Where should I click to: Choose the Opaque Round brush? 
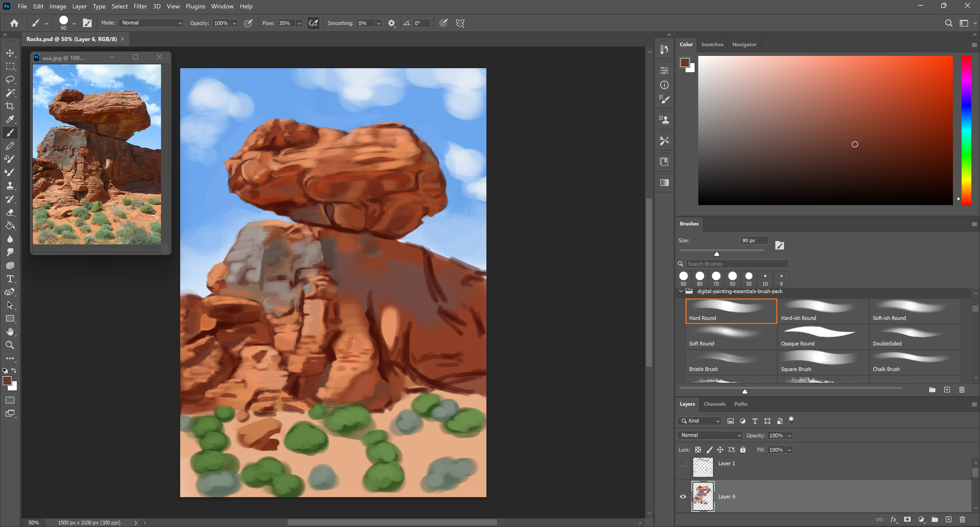[x=823, y=337]
